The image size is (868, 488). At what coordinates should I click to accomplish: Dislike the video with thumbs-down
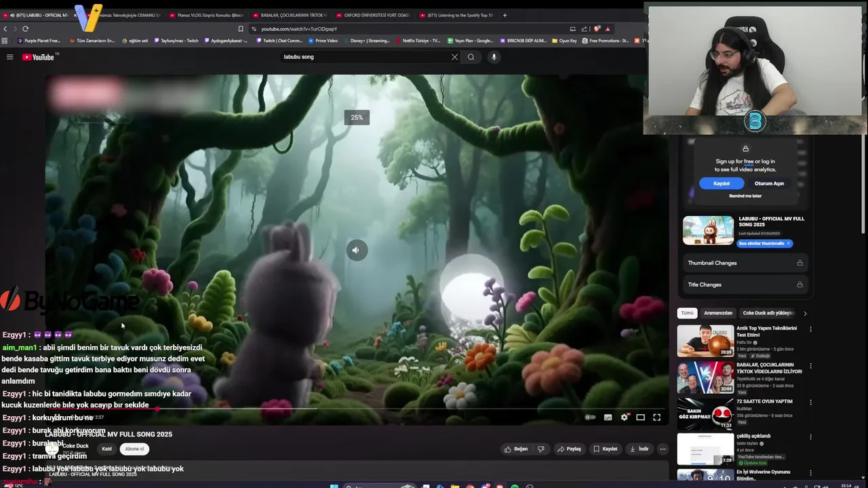(x=540, y=449)
